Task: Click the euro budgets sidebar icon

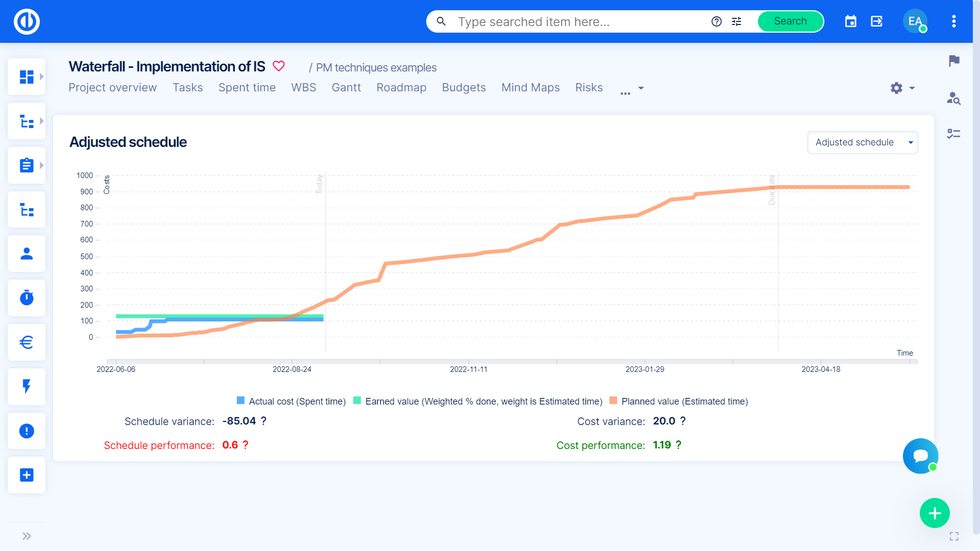Action: [27, 342]
